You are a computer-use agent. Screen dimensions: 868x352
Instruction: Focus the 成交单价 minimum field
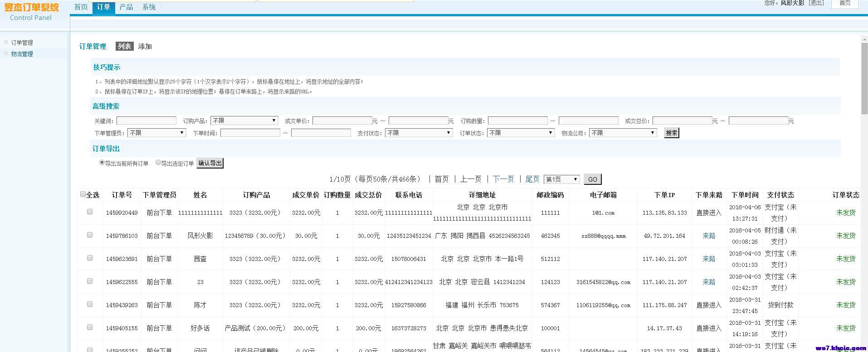342,121
